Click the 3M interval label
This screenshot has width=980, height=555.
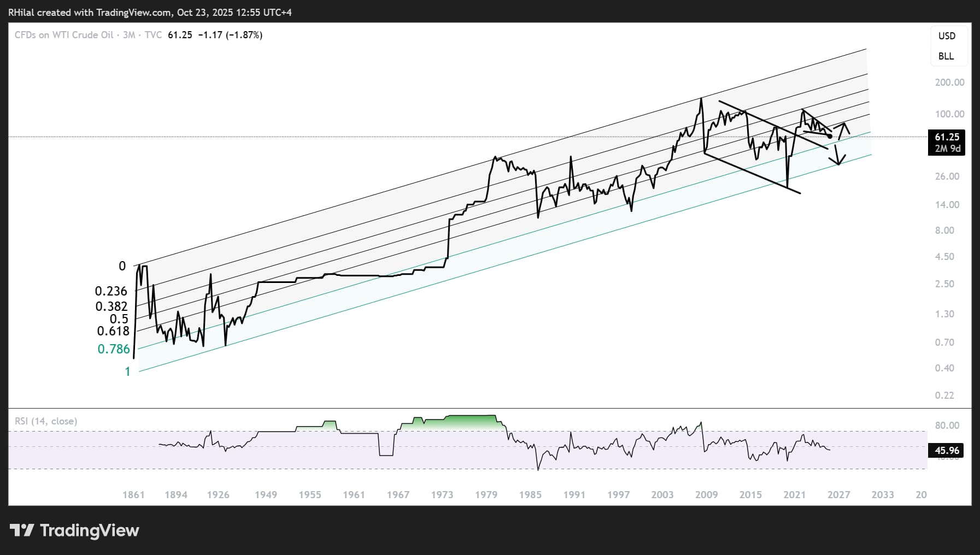tap(129, 35)
